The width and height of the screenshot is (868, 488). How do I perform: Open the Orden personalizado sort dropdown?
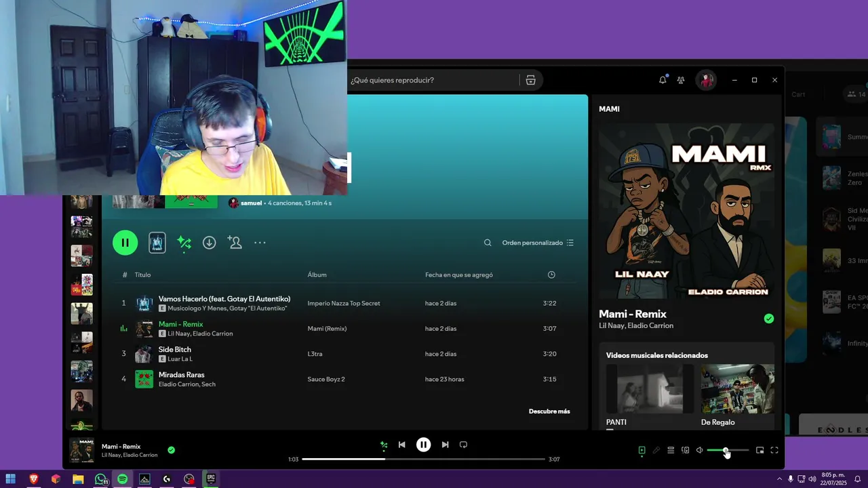[x=538, y=243]
